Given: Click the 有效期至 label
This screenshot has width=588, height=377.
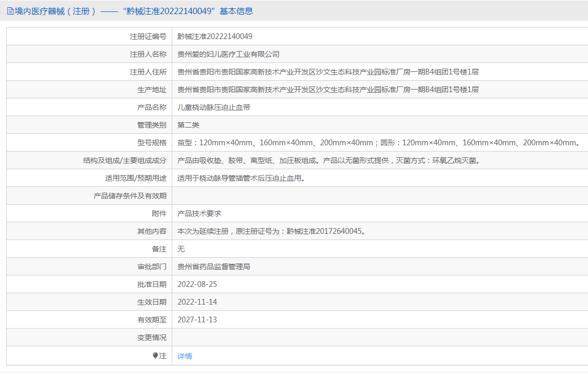Looking at the screenshot, I should (x=152, y=320).
